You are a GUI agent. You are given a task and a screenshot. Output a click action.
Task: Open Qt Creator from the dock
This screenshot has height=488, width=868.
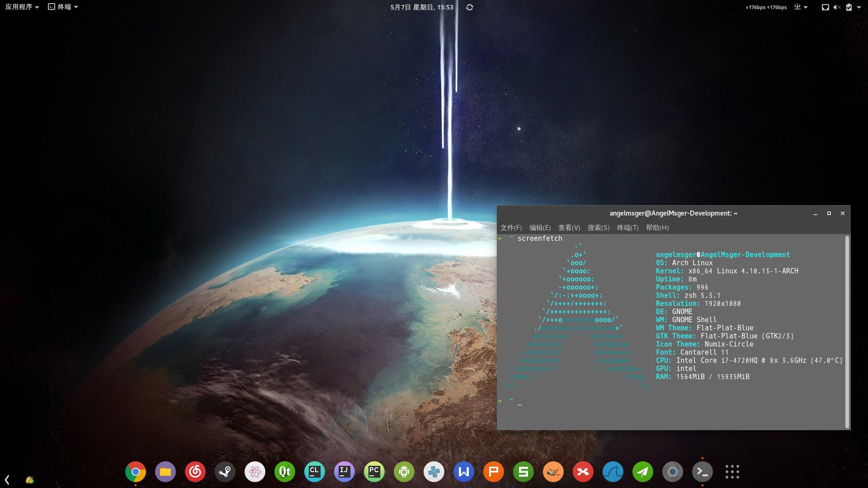pos(285,472)
